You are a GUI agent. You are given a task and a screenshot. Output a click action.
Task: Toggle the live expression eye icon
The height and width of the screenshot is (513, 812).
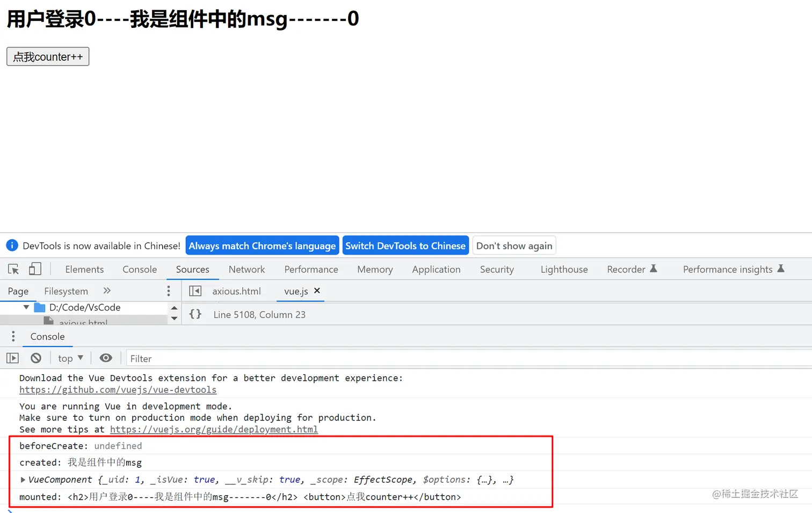106,358
